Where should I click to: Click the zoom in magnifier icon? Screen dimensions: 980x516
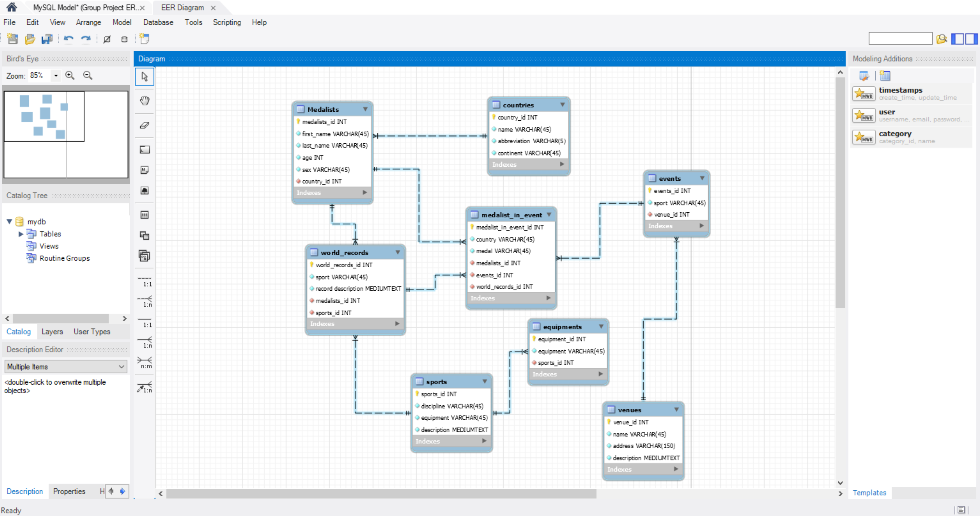click(x=70, y=75)
